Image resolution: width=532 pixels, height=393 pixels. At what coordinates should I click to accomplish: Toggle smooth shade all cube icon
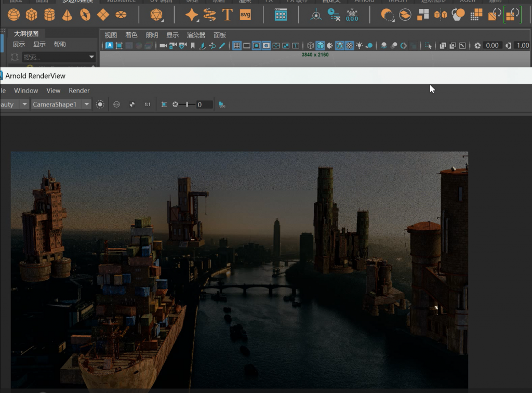coord(320,45)
